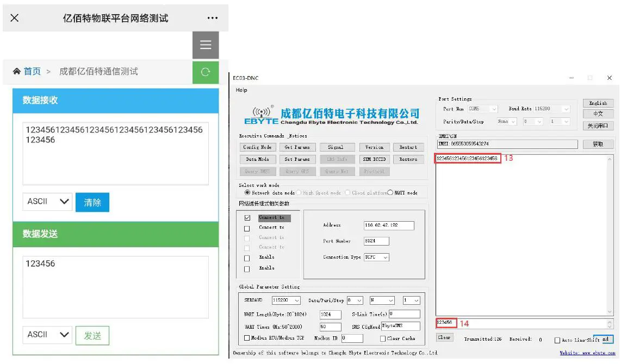Click the blue 清除 clear button

tap(92, 202)
